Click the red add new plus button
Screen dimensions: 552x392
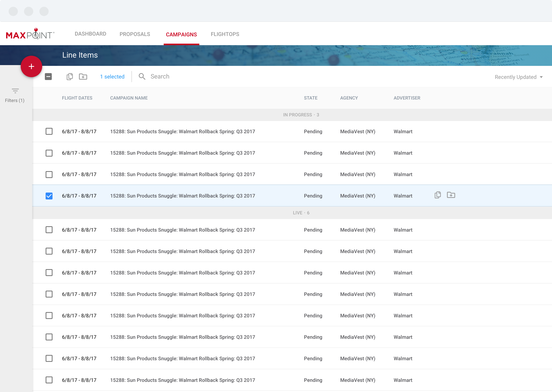[31, 66]
